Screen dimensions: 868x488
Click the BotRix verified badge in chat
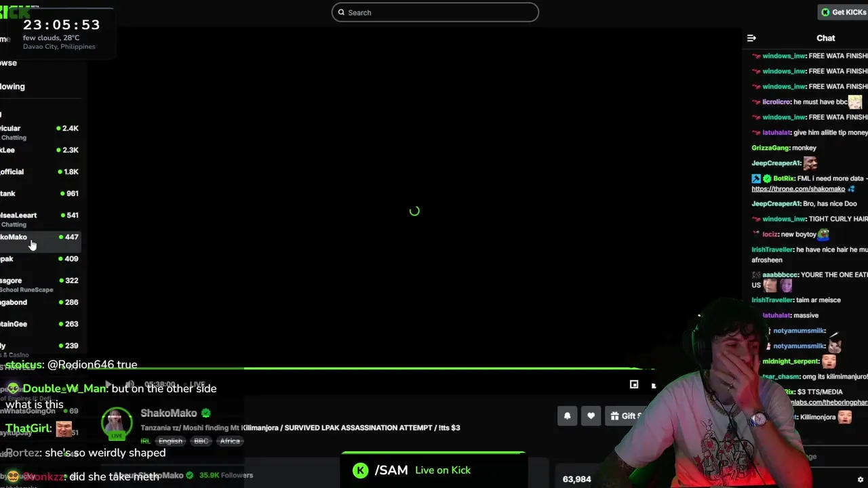(767, 179)
